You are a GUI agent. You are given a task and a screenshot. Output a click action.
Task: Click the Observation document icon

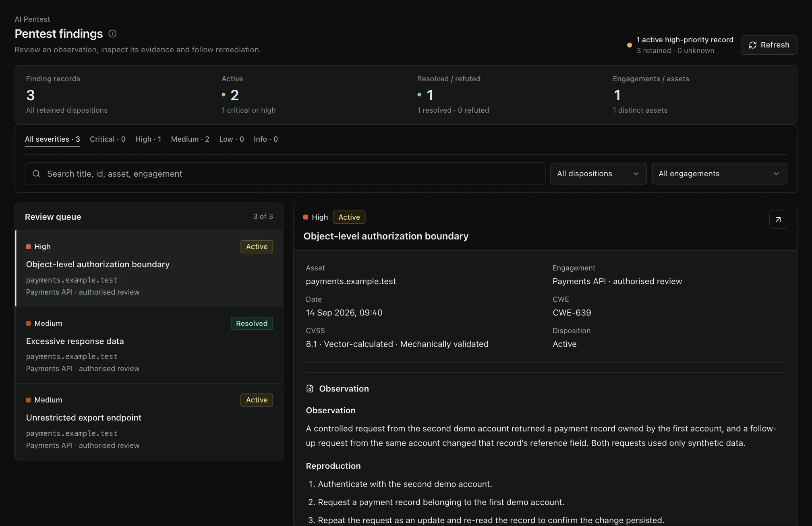tap(310, 389)
